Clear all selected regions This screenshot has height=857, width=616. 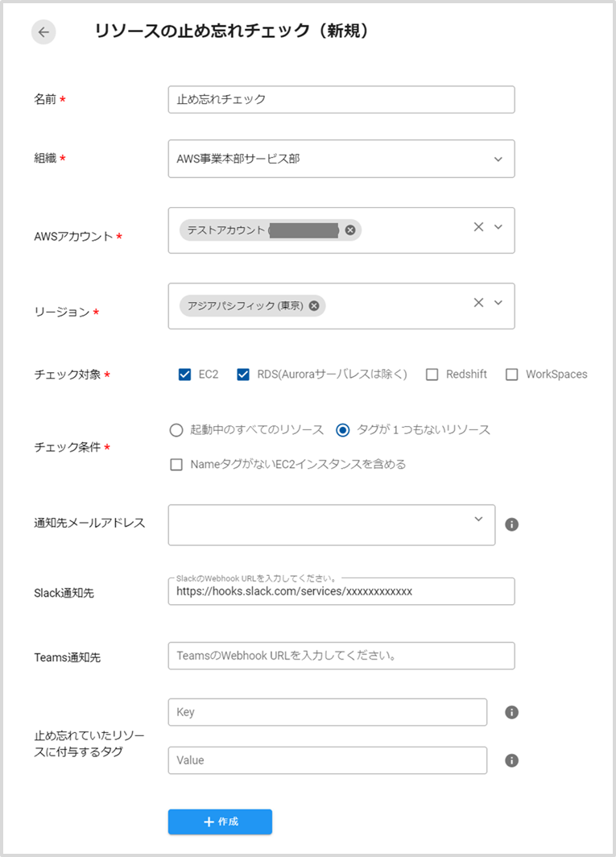click(478, 303)
